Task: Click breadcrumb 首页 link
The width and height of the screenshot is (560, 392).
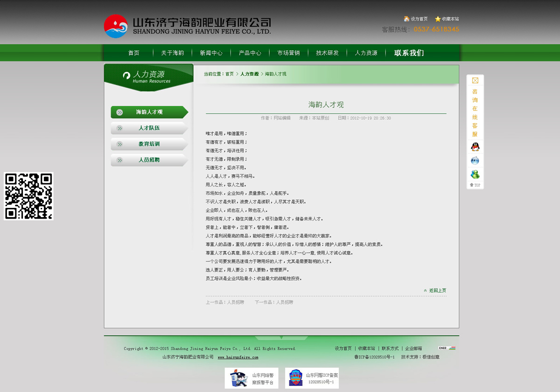Action: (230, 74)
